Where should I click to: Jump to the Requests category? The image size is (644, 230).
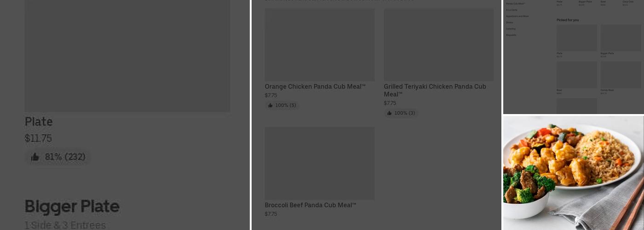point(511,35)
